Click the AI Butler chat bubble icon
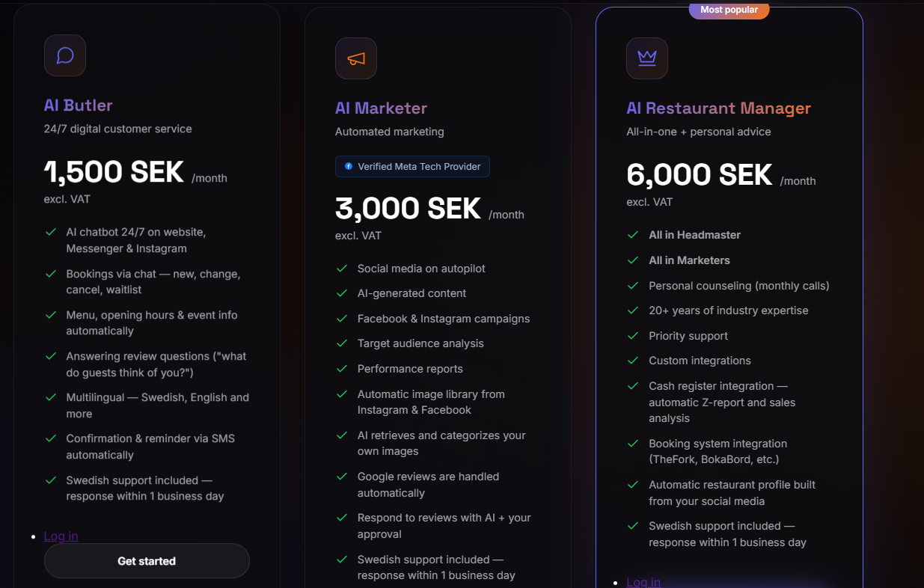This screenshot has height=588, width=924. click(x=65, y=55)
